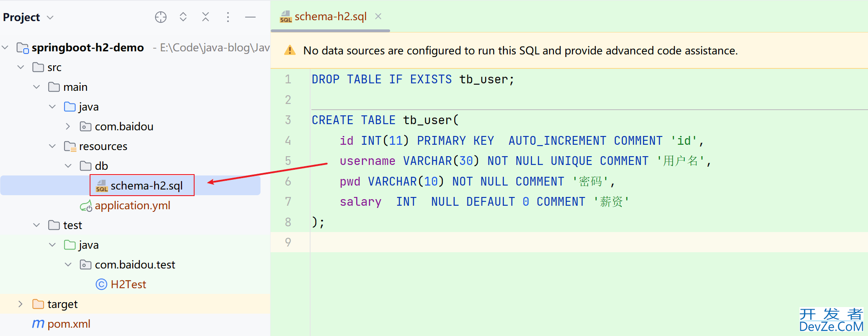868x336 pixels.
Task: Collapse the main java folder chevron
Action: pyautogui.click(x=52, y=107)
